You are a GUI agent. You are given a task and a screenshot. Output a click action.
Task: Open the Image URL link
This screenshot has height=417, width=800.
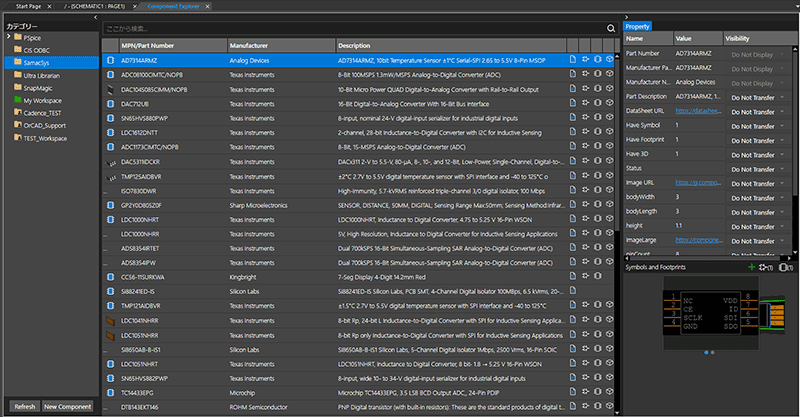coord(698,182)
